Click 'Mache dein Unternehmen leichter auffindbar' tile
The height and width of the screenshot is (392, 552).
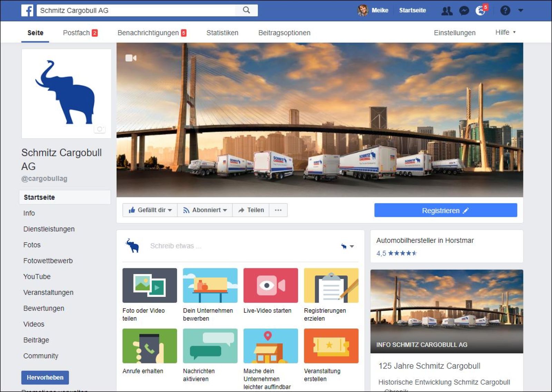(x=270, y=359)
